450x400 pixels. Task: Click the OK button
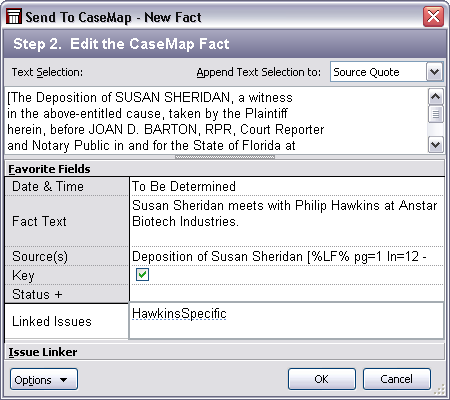point(322,379)
